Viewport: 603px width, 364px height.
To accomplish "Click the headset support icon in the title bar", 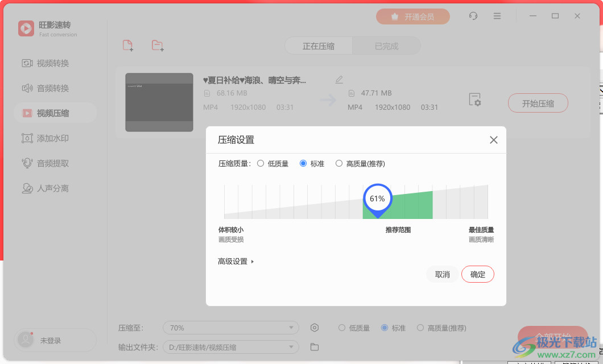I will click(x=473, y=16).
